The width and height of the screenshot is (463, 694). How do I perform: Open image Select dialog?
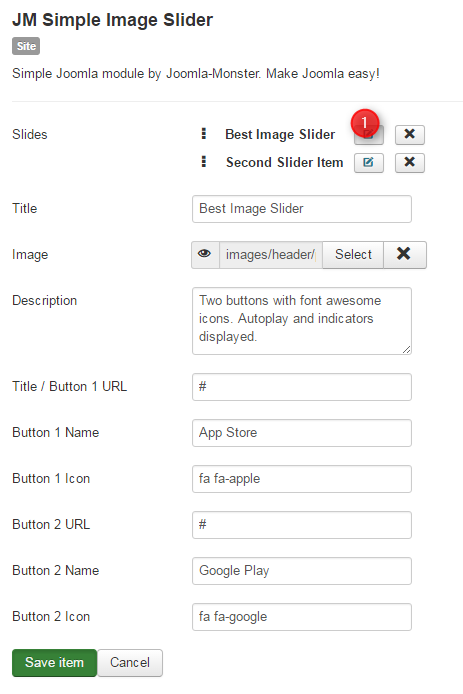[x=353, y=254]
